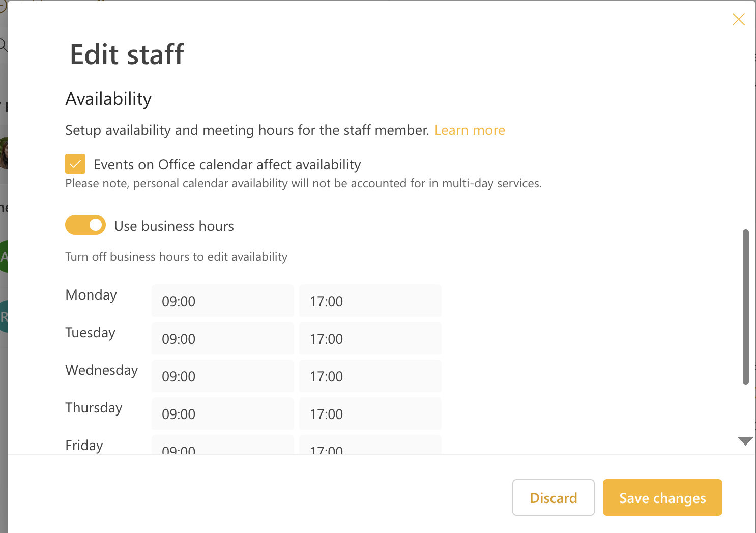The width and height of the screenshot is (756, 533).
Task: Uncheck Events on Office calendar affect availability
Action: click(75, 164)
